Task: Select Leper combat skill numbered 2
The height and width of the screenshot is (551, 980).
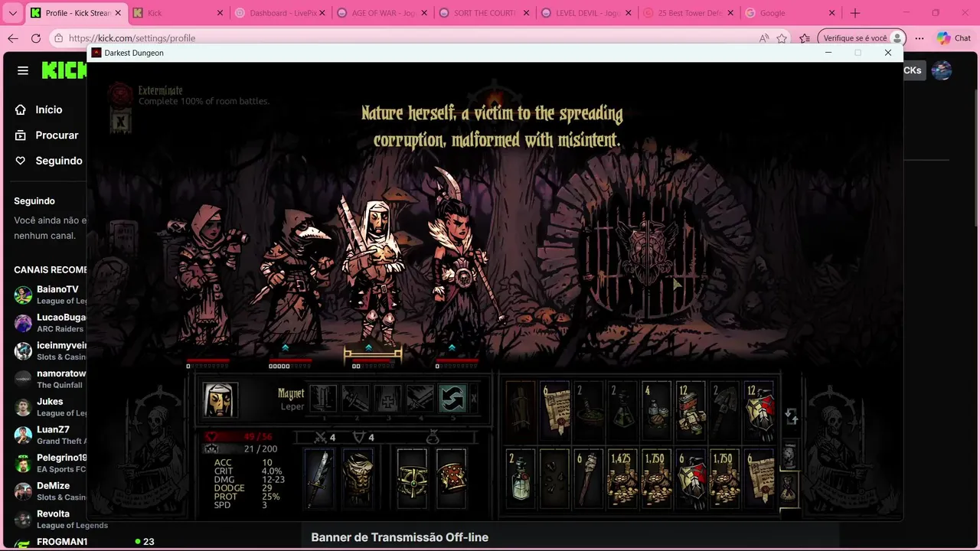Action: tap(356, 399)
